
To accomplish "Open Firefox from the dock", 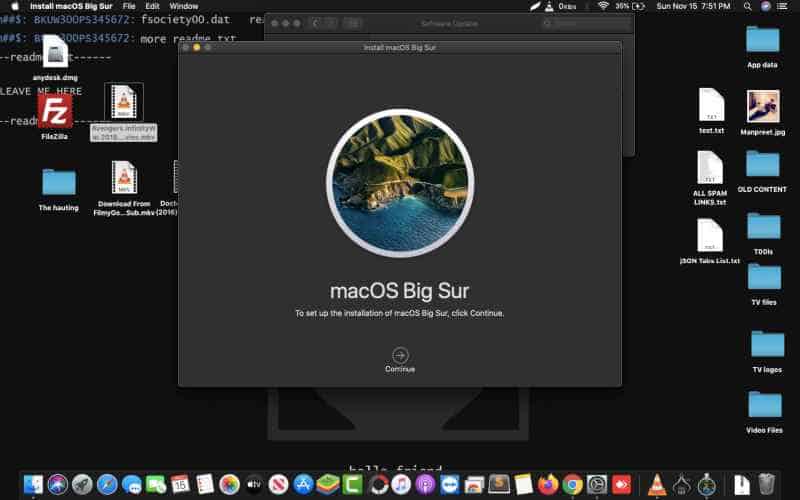I will coord(548,484).
